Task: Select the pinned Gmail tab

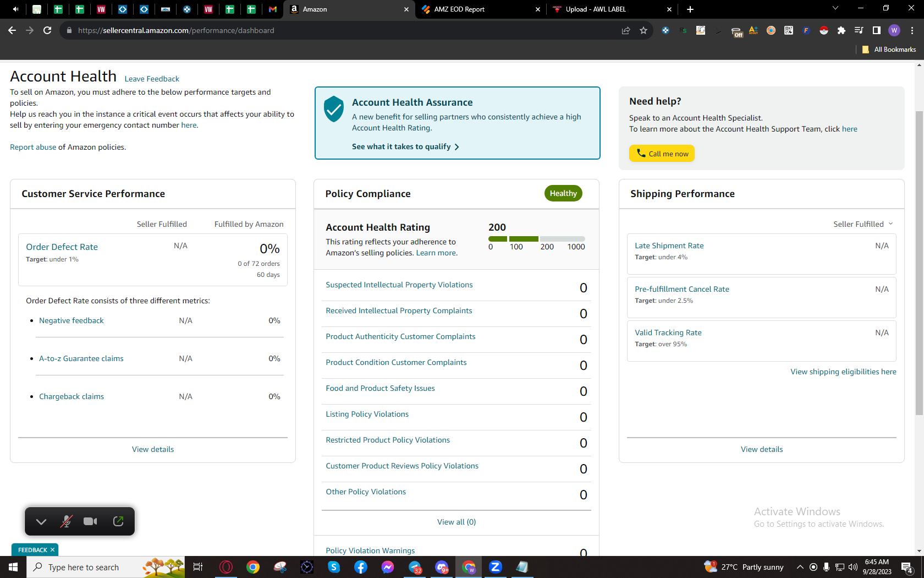Action: (273, 9)
